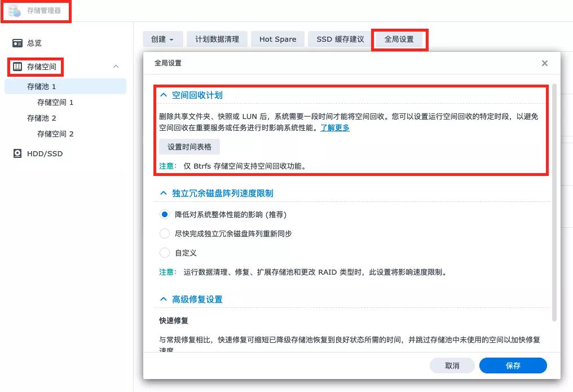Open the HDD/SSD section icon
The image size is (573, 392).
click(18, 153)
